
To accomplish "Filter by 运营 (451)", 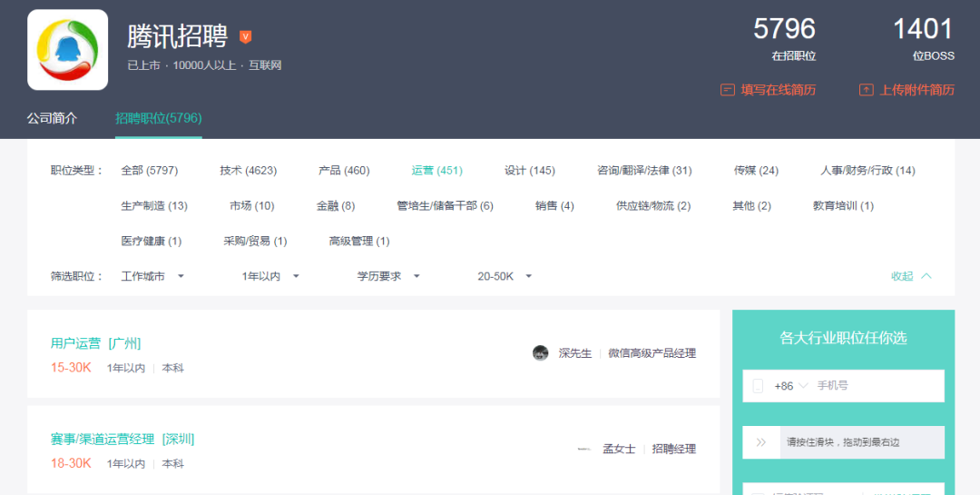I will click(x=436, y=170).
